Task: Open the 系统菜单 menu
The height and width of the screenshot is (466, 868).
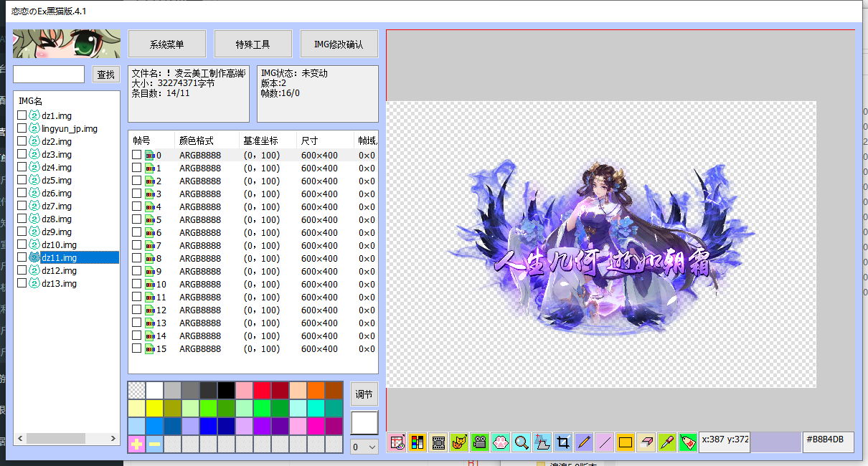Action: click(x=166, y=44)
